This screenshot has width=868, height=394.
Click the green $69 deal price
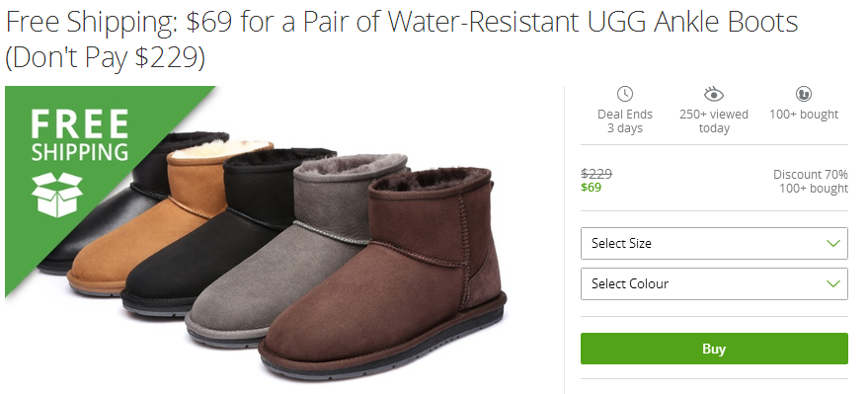592,187
